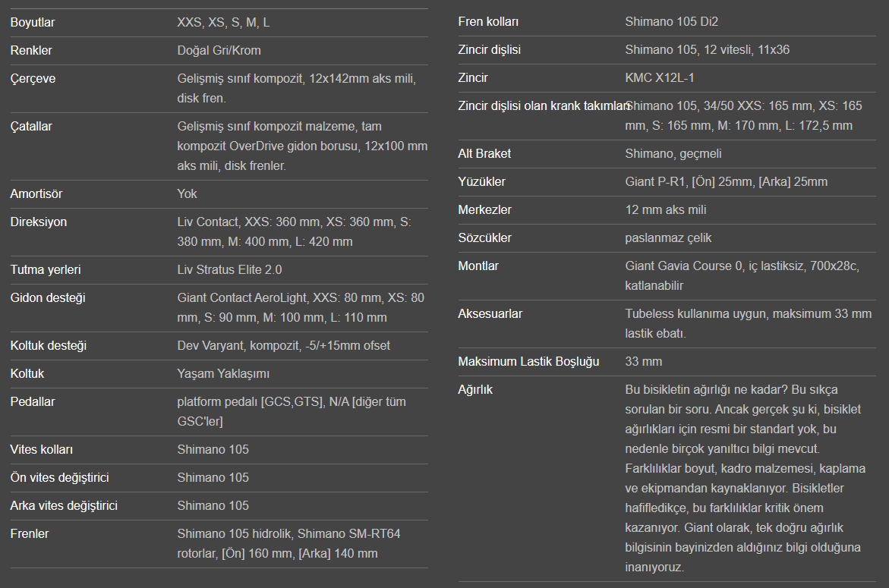Select the 'Ağırlık' label
Image resolution: width=889 pixels, height=588 pixels.
click(x=475, y=390)
